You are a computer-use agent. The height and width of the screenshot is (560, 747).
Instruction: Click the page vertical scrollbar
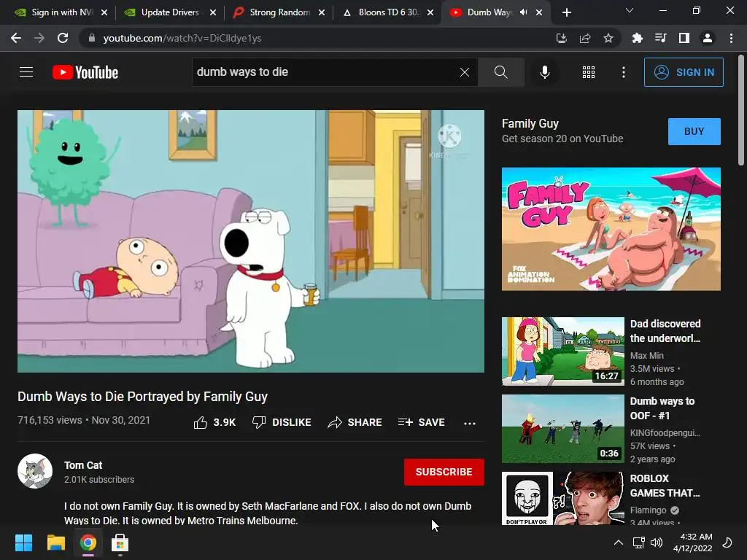[741, 110]
